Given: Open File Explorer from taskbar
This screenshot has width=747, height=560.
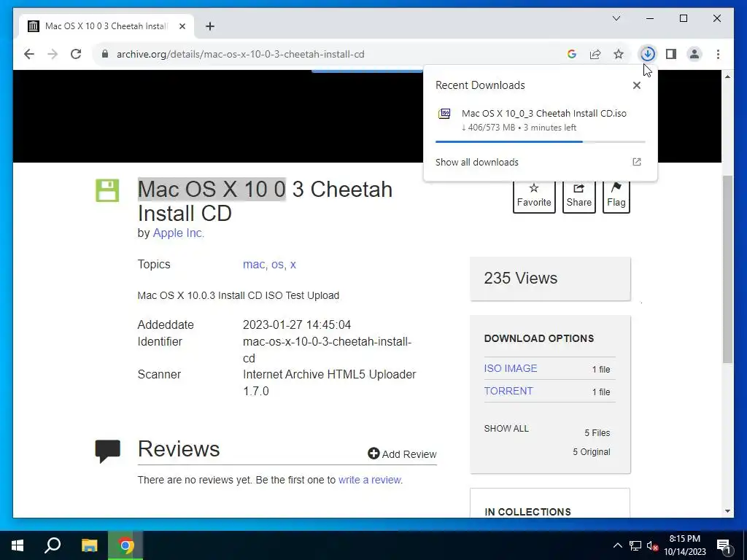Looking at the screenshot, I should click(x=89, y=545).
